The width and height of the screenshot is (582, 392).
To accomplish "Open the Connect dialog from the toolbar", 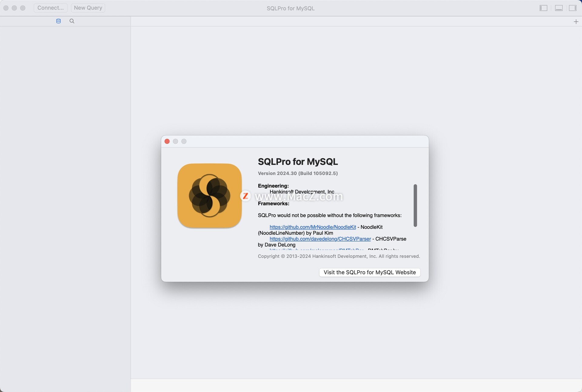I will (x=51, y=8).
